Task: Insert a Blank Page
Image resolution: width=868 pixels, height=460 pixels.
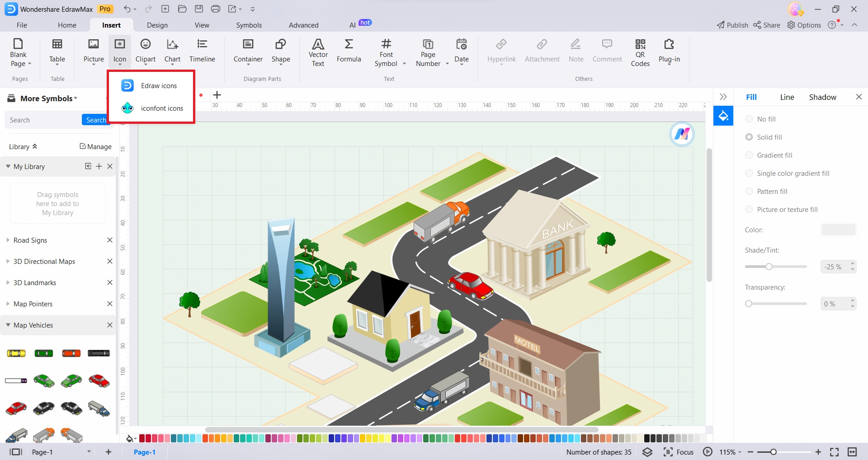Action: [20, 52]
